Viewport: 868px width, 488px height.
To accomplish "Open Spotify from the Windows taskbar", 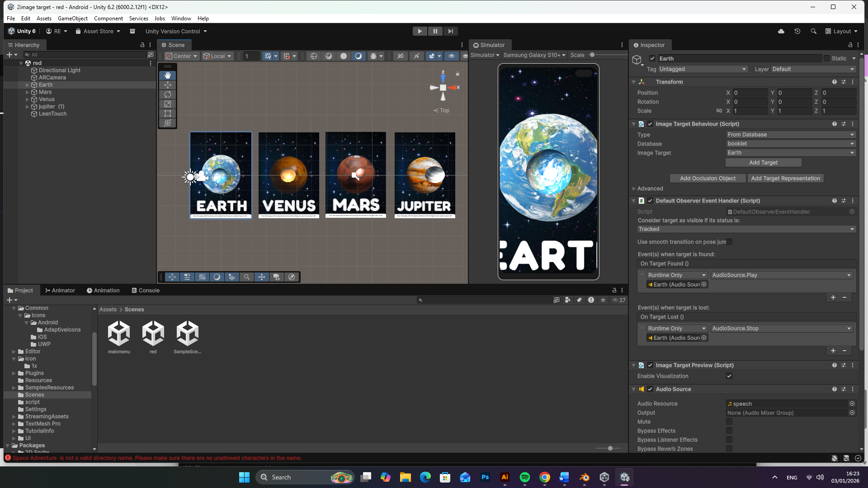I will 525,477.
